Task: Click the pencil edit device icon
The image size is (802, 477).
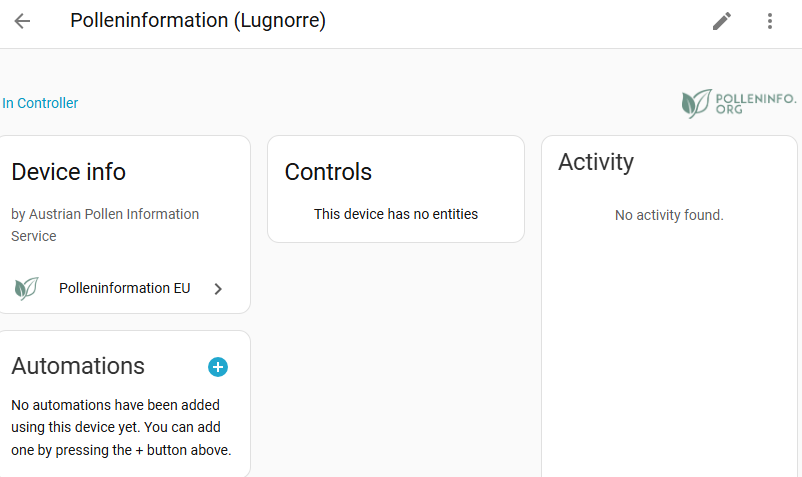Action: click(x=722, y=21)
